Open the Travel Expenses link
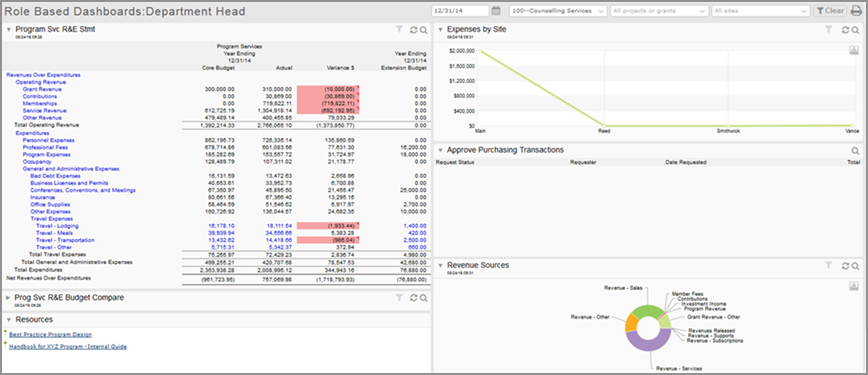 (x=51, y=219)
